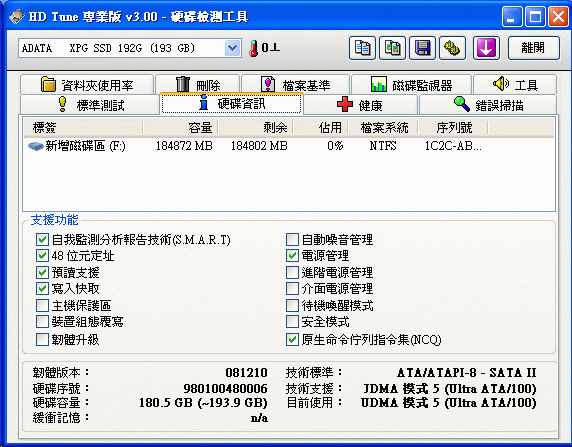Screen dimensions: 572x447
Task: Click the drive icon beside 新增磁碟區 (F:)
Action: [x=35, y=146]
